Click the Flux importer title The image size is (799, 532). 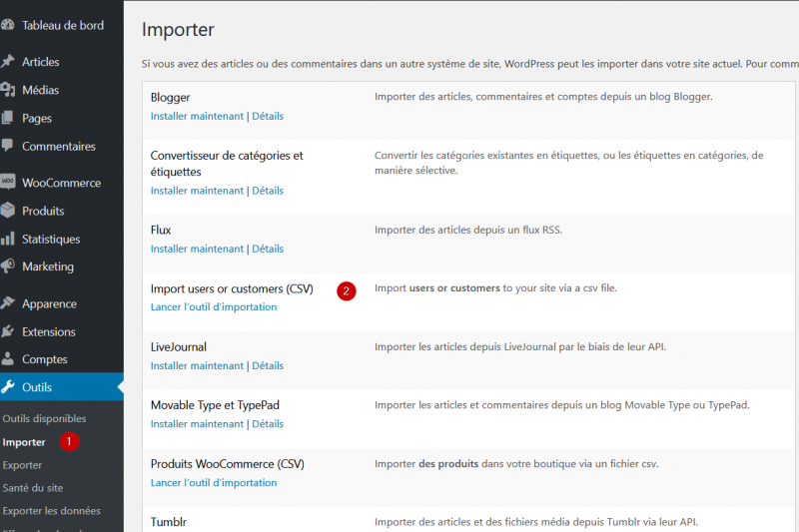pyautogui.click(x=161, y=231)
